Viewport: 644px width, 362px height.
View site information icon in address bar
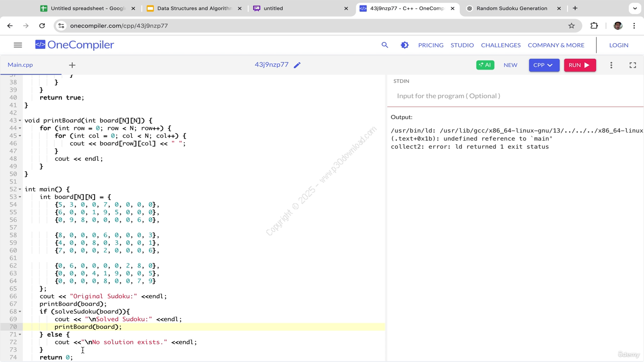point(61,26)
